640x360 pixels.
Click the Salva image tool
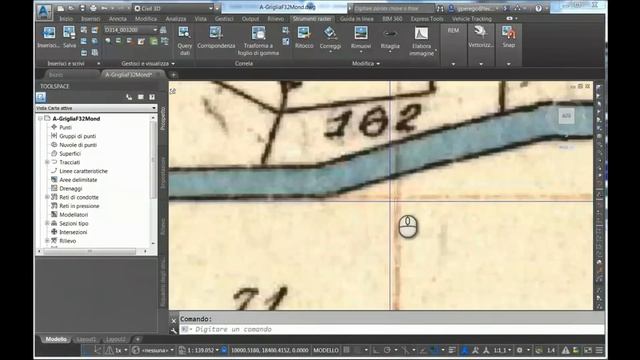(x=69, y=37)
